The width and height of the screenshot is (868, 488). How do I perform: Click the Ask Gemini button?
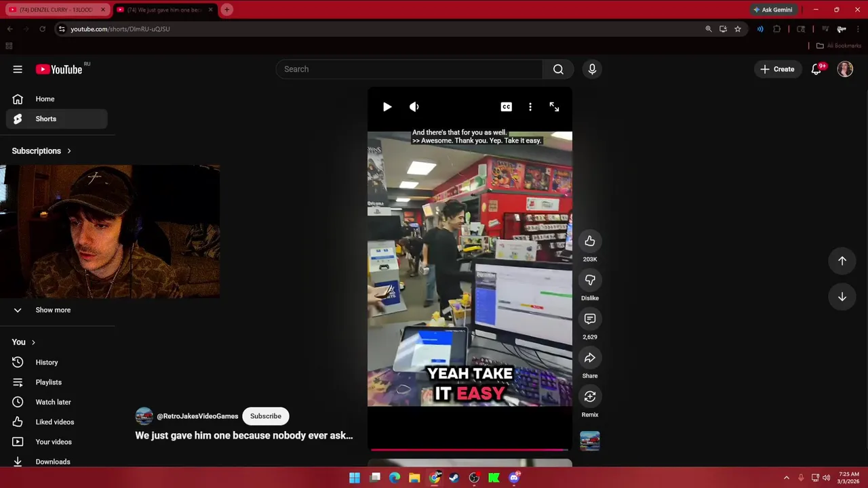[x=772, y=9]
